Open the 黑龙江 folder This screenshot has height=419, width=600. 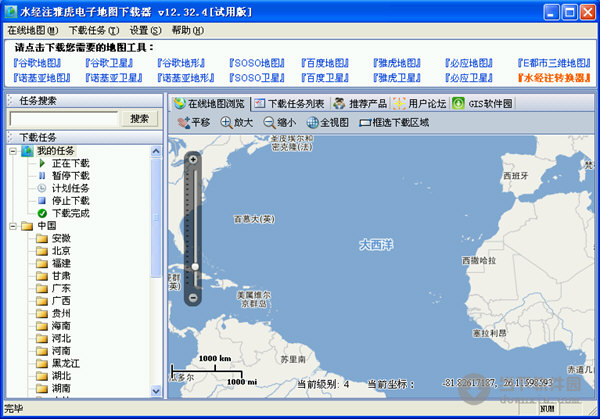58,363
